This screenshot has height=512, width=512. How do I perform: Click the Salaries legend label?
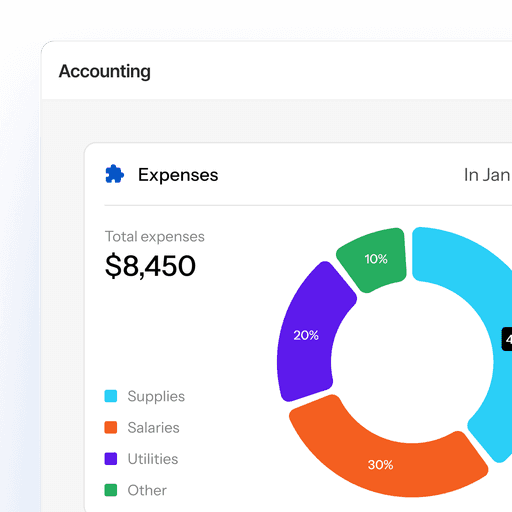(x=154, y=428)
